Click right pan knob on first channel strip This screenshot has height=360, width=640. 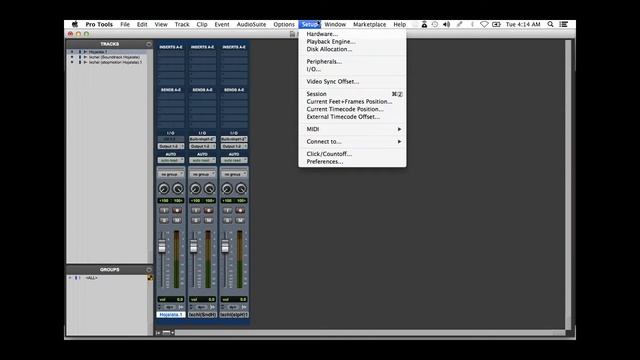point(178,189)
